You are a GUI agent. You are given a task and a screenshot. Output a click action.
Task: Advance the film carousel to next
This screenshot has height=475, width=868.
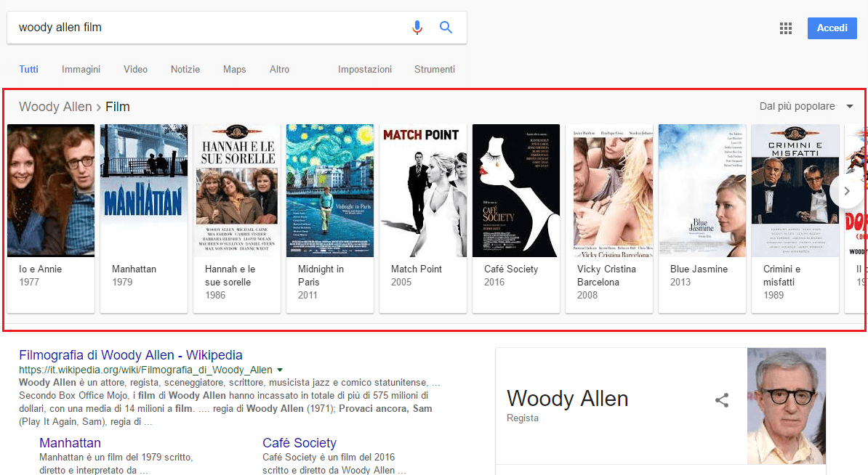[x=846, y=191]
